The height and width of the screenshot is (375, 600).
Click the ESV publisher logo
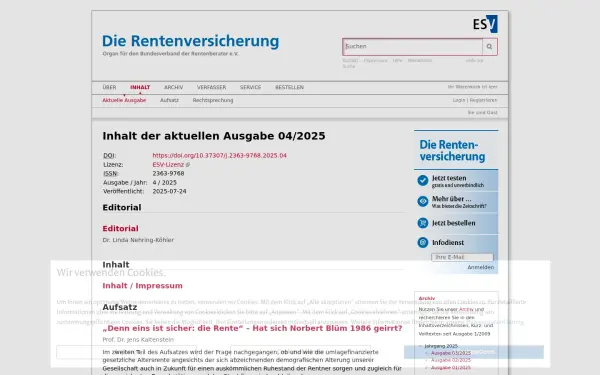(x=485, y=24)
